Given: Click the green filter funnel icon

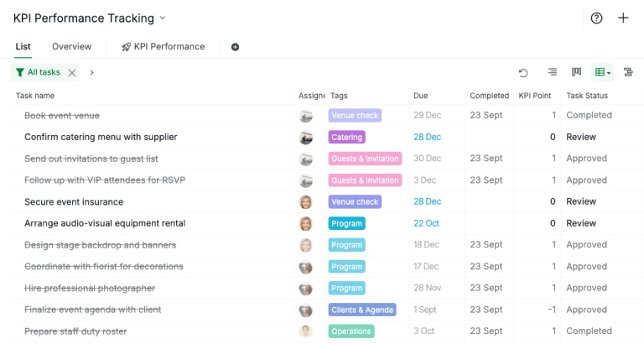Looking at the screenshot, I should click(20, 73).
